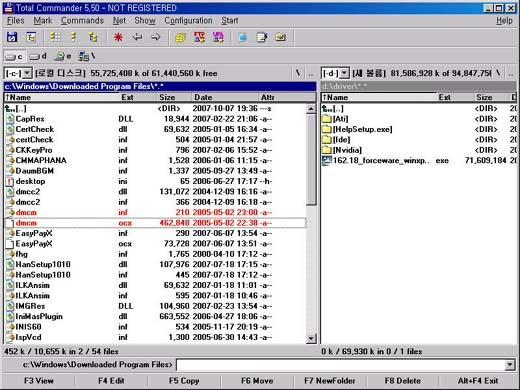Go back with left arrow icon

137,37
